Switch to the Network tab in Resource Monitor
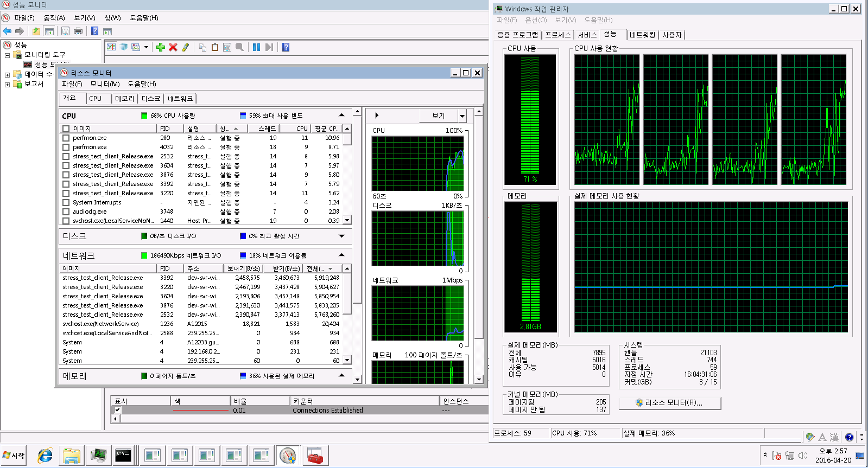The image size is (868, 468). (180, 99)
